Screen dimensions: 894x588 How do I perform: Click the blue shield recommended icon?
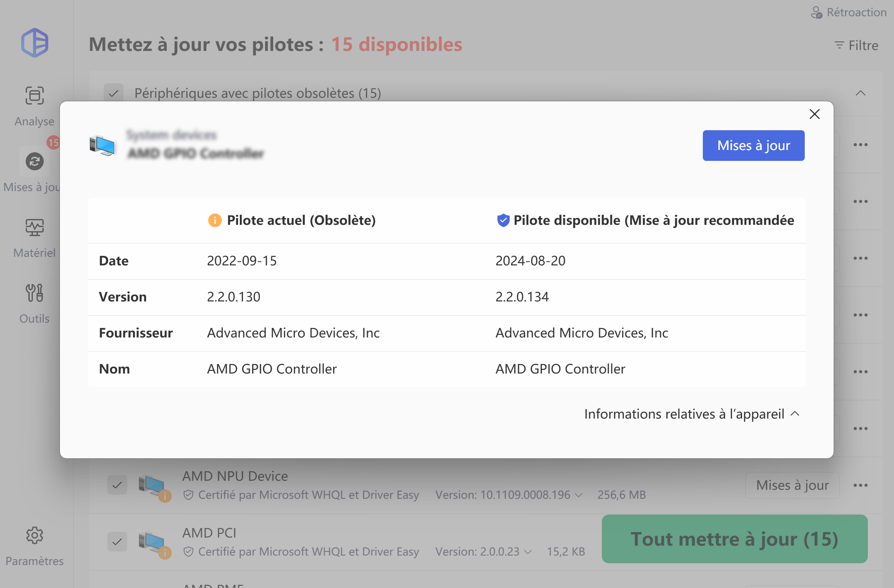tap(503, 220)
